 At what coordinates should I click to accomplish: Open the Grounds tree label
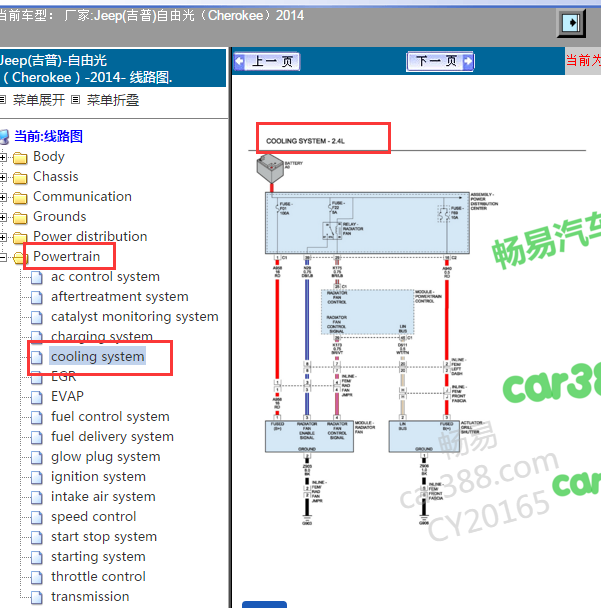pyautogui.click(x=60, y=216)
